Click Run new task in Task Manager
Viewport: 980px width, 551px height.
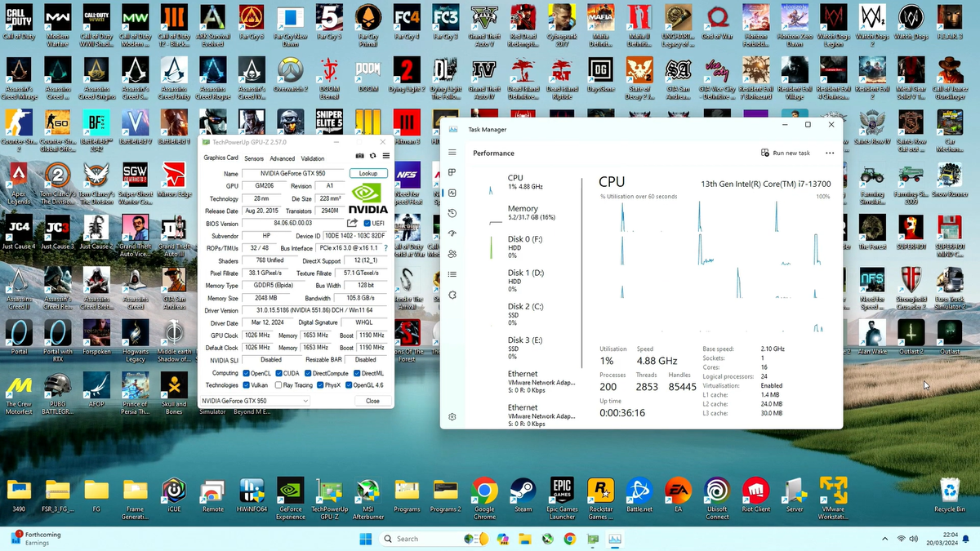(786, 153)
